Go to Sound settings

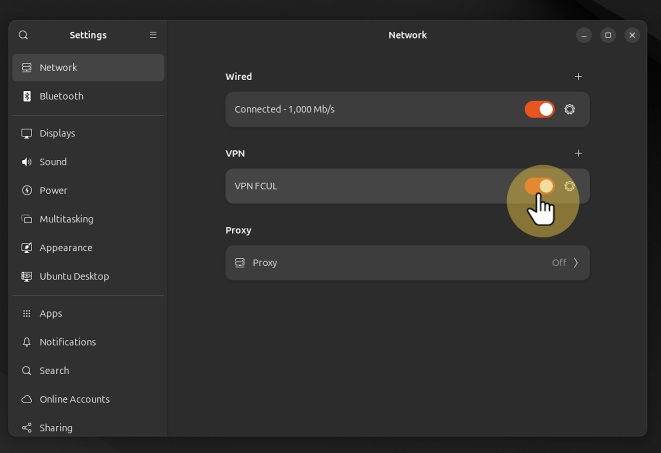tap(88, 162)
